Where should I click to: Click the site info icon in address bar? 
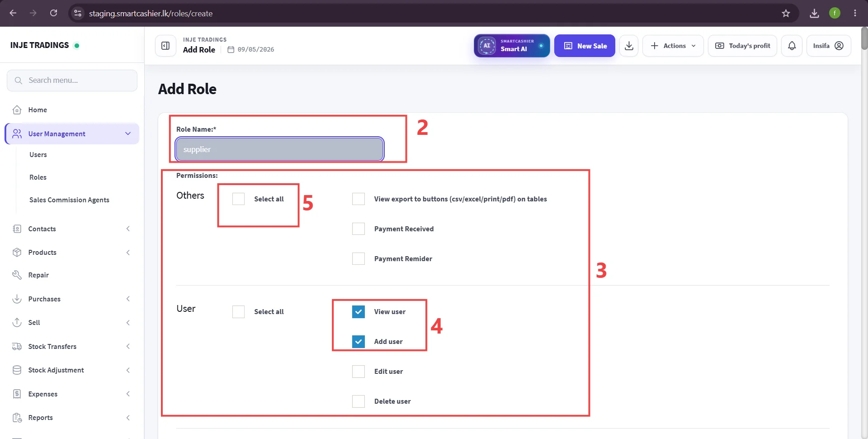click(78, 13)
